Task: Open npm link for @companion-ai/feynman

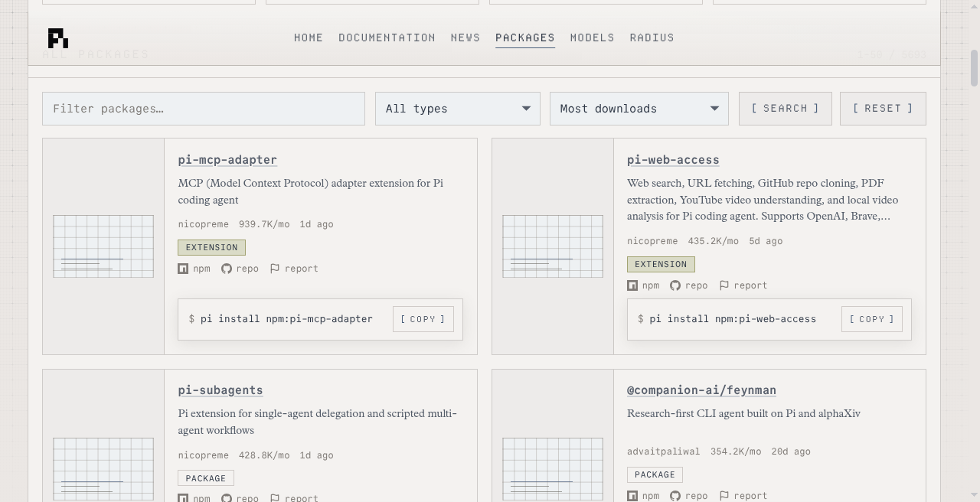Action: point(643,496)
